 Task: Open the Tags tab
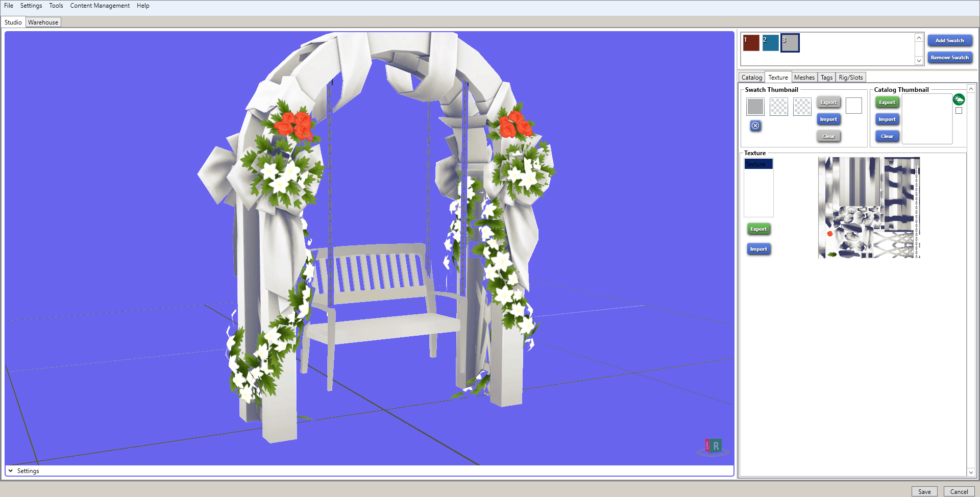(827, 78)
